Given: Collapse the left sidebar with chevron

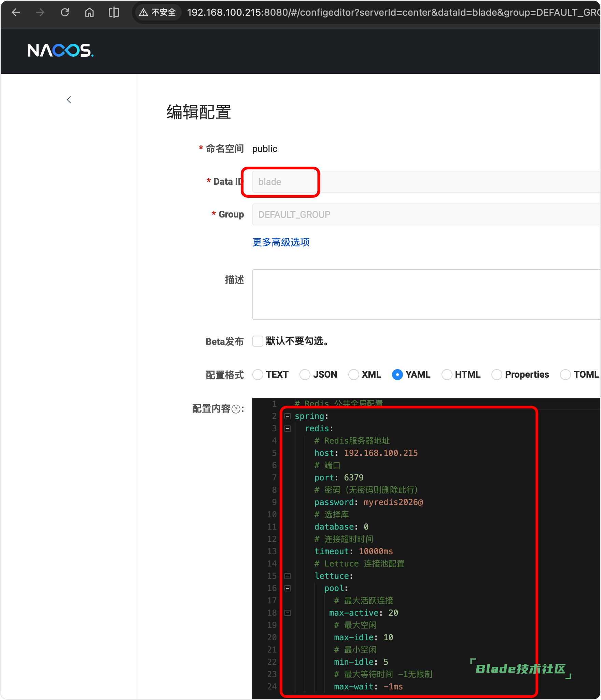Looking at the screenshot, I should [69, 100].
